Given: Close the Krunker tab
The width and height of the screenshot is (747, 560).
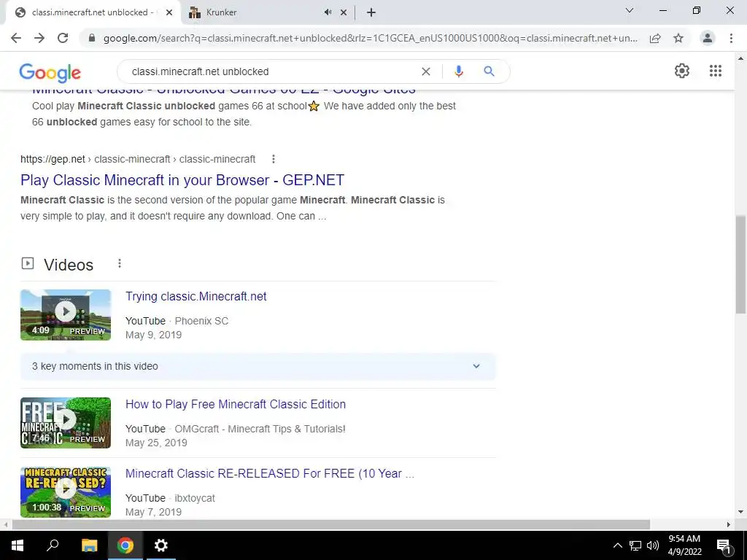Looking at the screenshot, I should click(344, 13).
